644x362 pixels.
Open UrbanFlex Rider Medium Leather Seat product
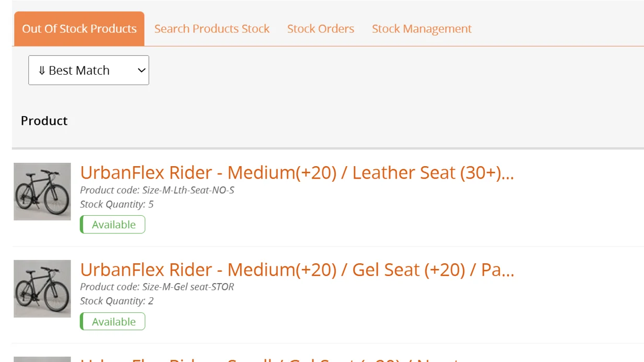[297, 173]
